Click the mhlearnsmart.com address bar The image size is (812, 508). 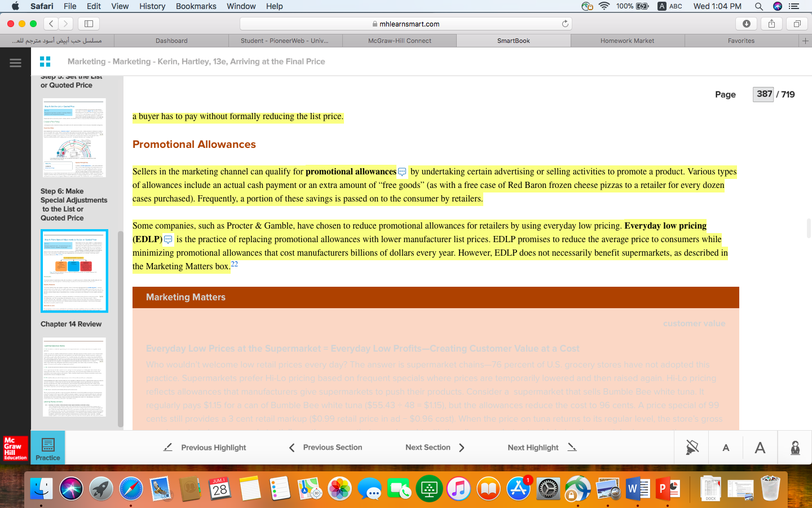[406, 24]
